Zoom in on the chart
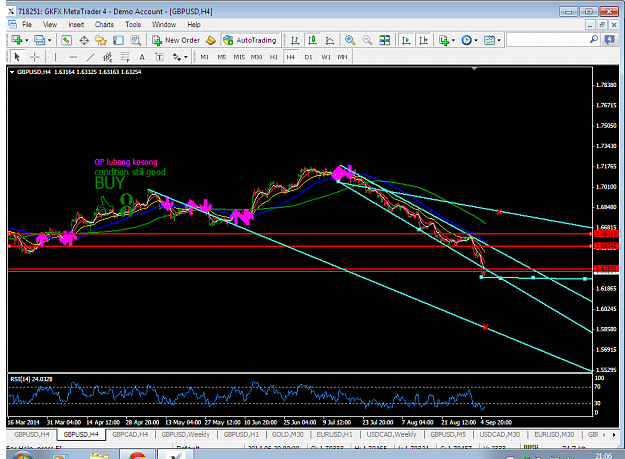The height and width of the screenshot is (459, 625). [x=350, y=40]
